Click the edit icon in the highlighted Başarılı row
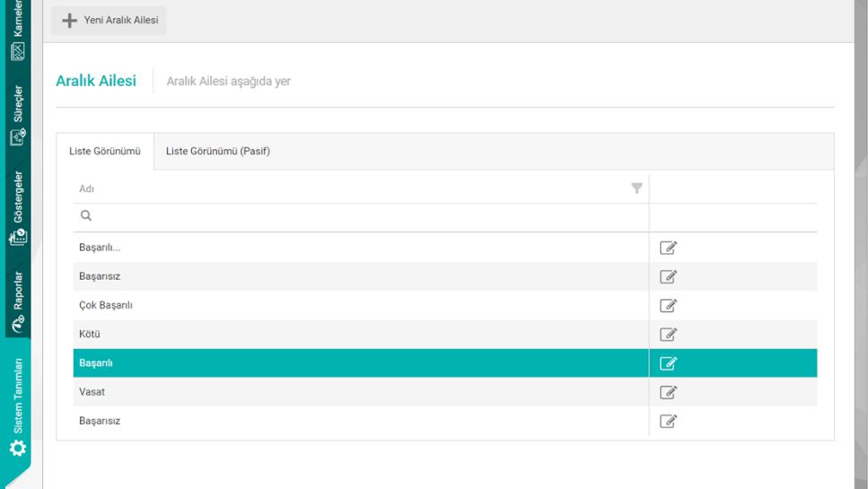The width and height of the screenshot is (868, 489). pyautogui.click(x=668, y=363)
